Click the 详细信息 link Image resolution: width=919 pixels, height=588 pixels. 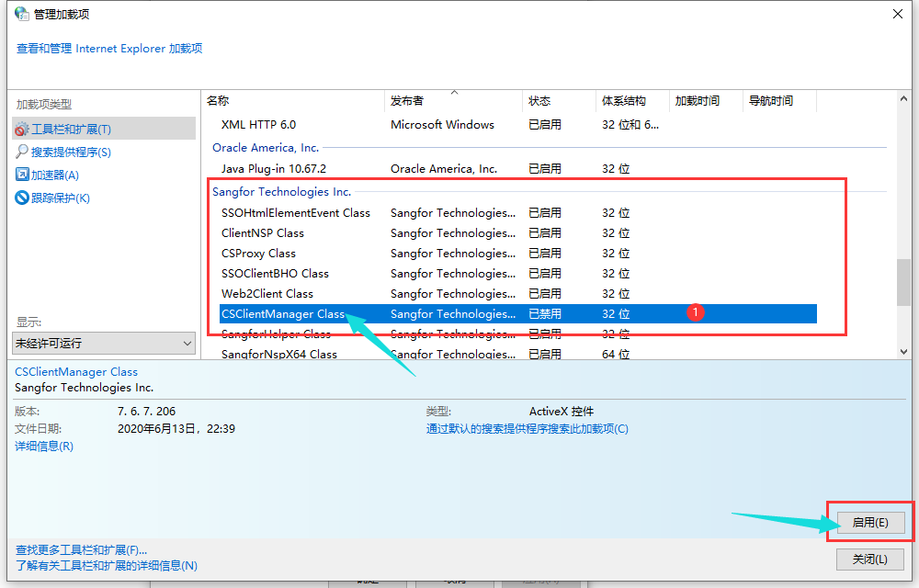[x=44, y=446]
